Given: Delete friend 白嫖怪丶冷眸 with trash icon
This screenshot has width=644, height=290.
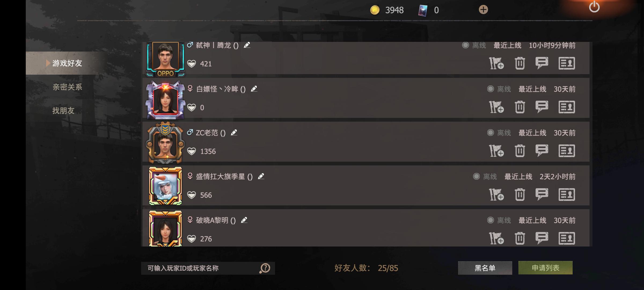Looking at the screenshot, I should click(x=520, y=107).
